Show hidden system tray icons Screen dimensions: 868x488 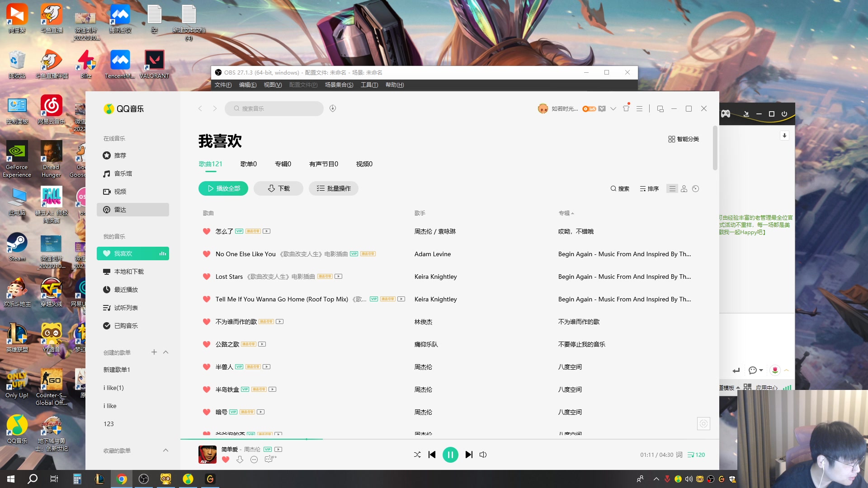pos(656,479)
